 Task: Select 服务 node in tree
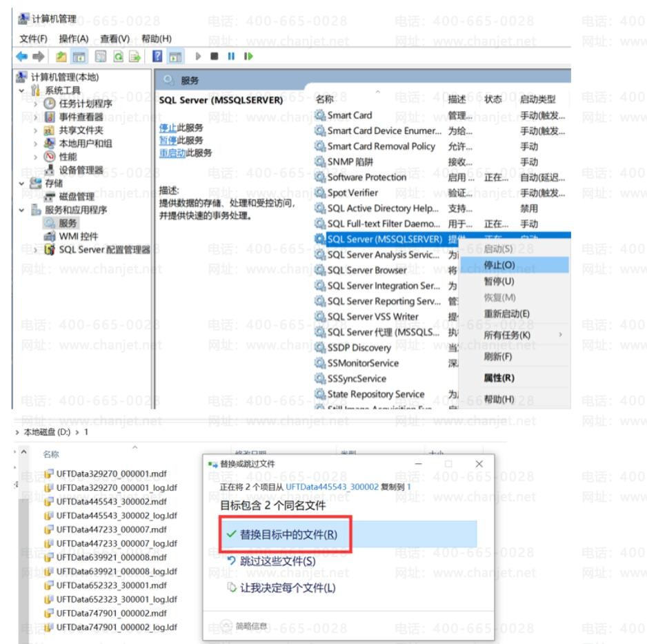tap(68, 223)
